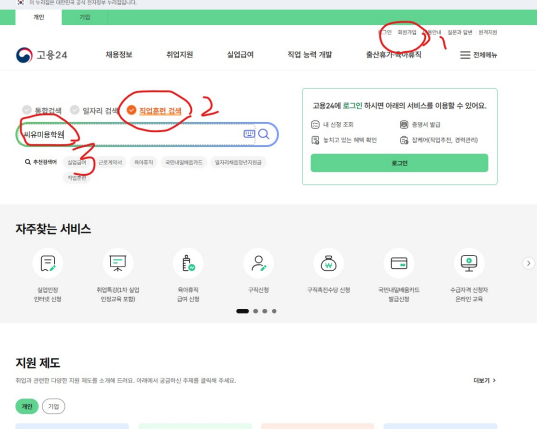Image resolution: width=537 pixels, height=429 pixels.
Task: Click the 국민내일배움카드 발급신청 card icon
Action: 399,263
